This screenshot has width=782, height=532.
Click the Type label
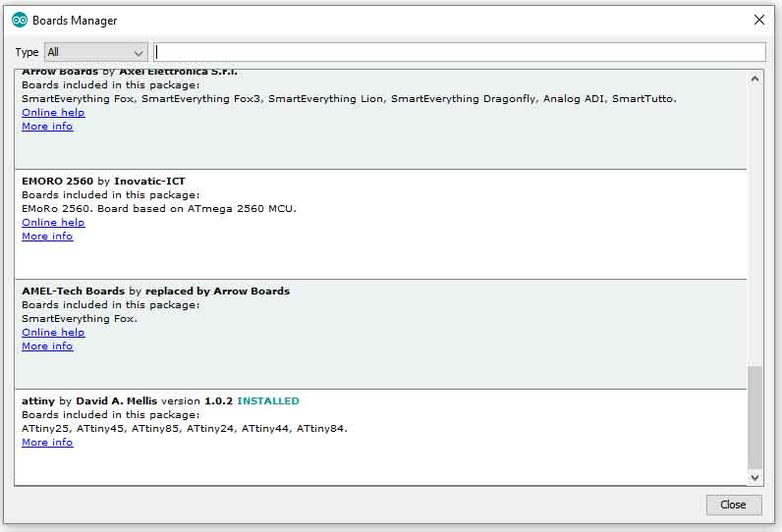(x=27, y=52)
